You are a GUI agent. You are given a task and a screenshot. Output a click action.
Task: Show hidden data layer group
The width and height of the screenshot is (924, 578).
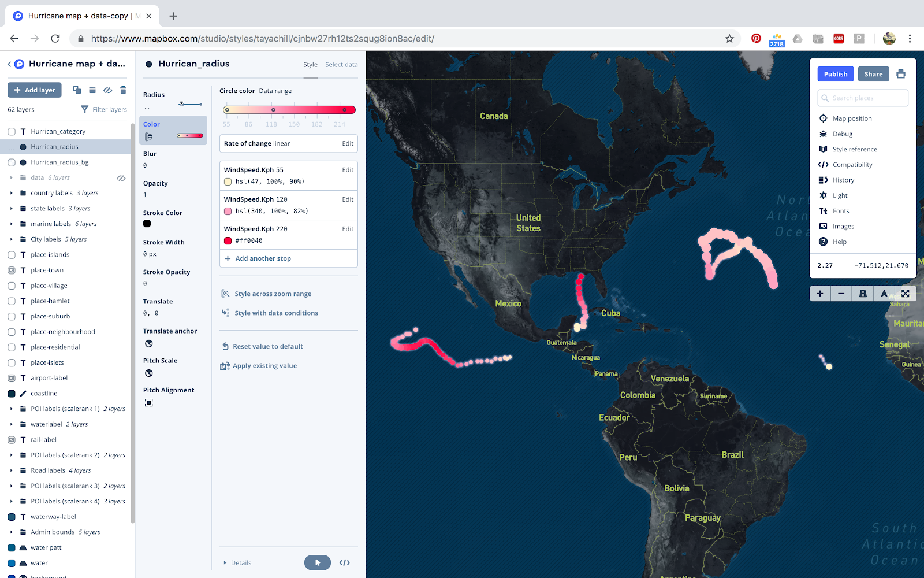121,178
